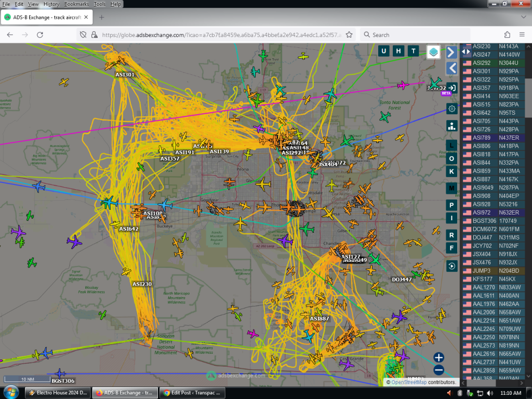The height and width of the screenshot is (399, 532).
Task: Click the right chevron sidebar expand arrow
Action: coord(451,52)
